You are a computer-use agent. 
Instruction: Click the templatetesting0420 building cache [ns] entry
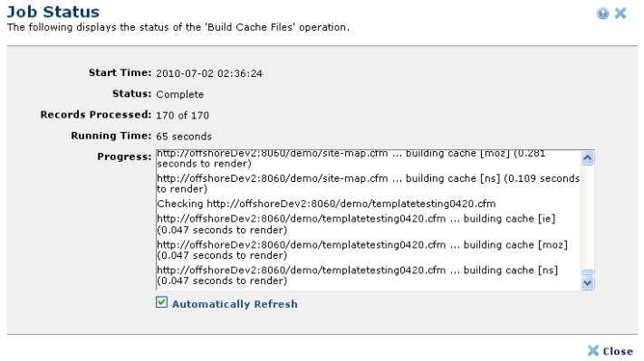click(x=357, y=275)
